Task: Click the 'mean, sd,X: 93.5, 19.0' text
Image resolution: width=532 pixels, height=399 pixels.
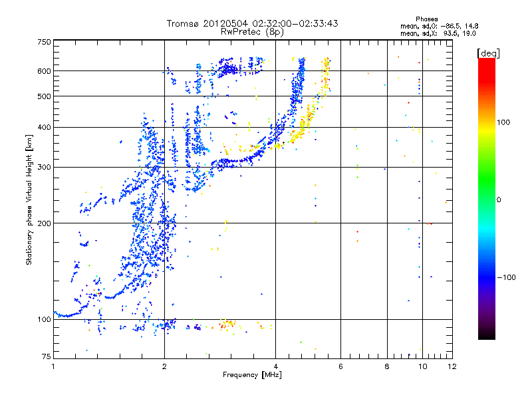Action: (438, 33)
